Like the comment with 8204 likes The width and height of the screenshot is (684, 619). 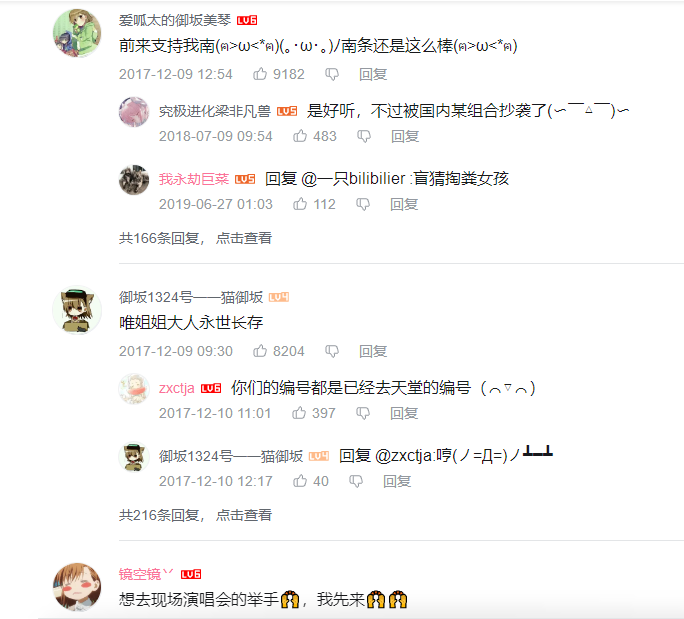260,350
